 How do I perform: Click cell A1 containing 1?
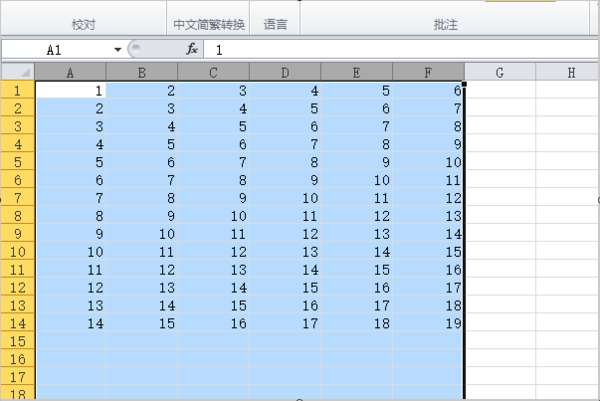pyautogui.click(x=70, y=90)
